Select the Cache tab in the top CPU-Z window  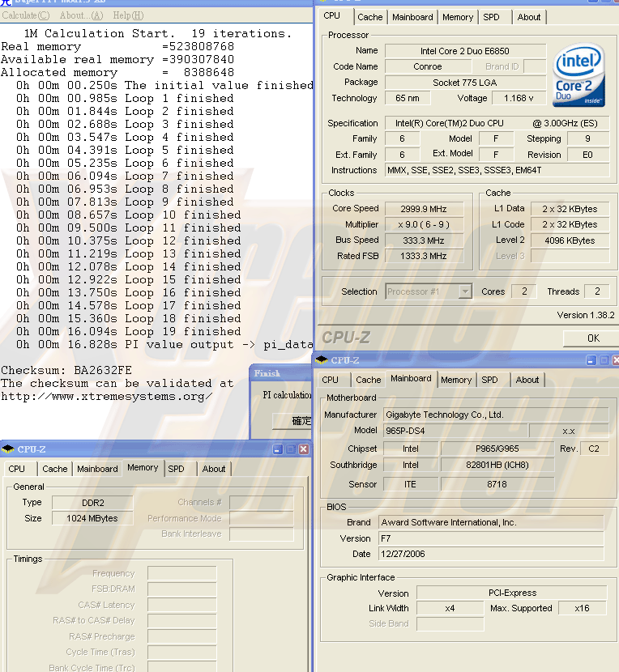click(369, 17)
